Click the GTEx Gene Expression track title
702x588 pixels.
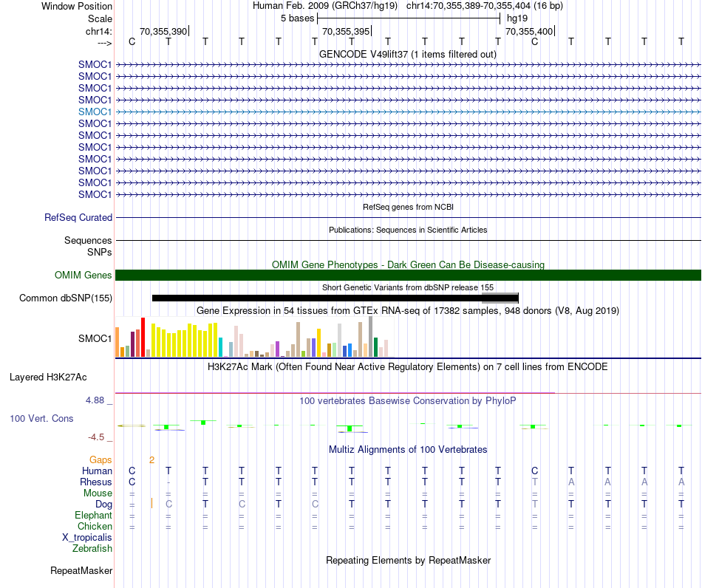[408, 310]
